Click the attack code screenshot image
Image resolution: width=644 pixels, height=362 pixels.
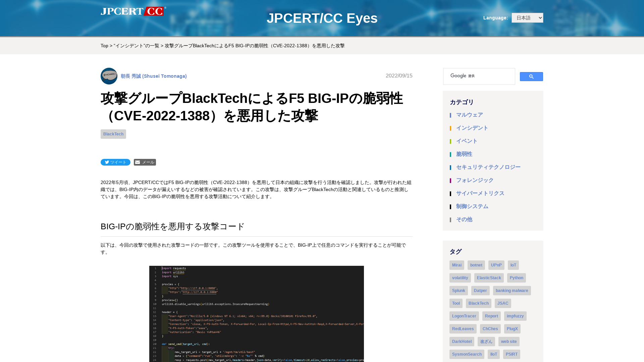pyautogui.click(x=257, y=313)
